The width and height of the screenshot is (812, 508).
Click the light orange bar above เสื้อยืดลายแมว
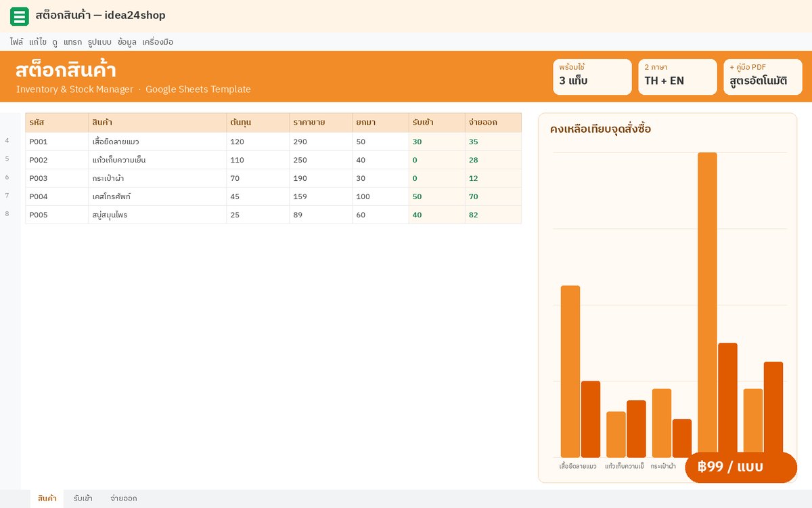[x=570, y=371]
